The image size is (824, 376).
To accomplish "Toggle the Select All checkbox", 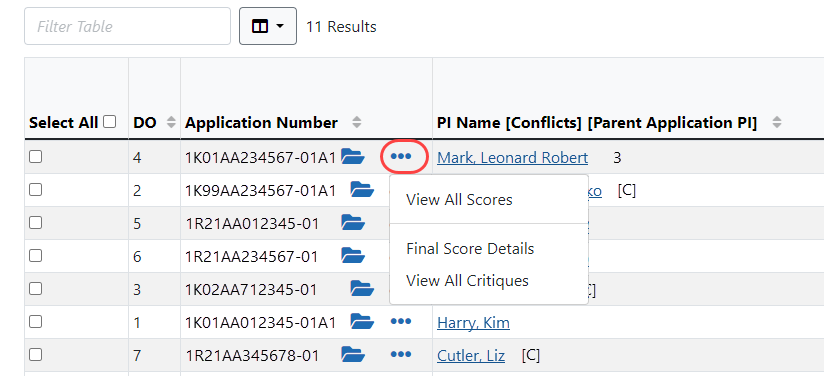I will [x=109, y=122].
